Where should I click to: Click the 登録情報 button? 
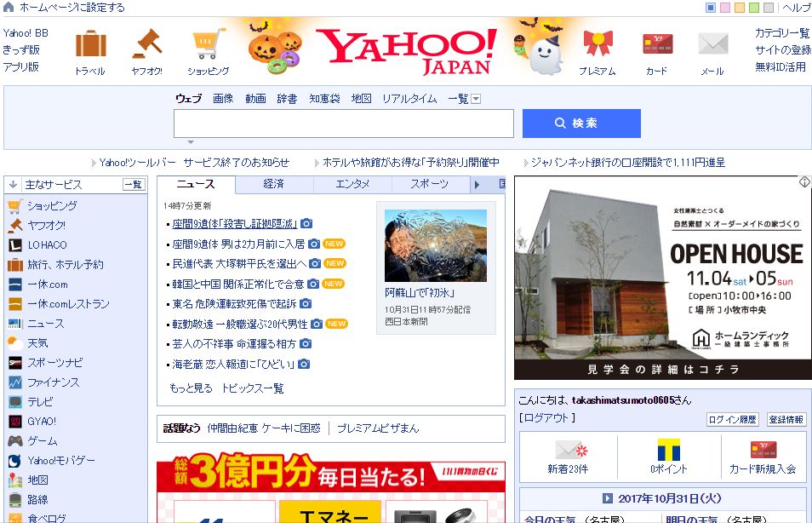pos(786,420)
